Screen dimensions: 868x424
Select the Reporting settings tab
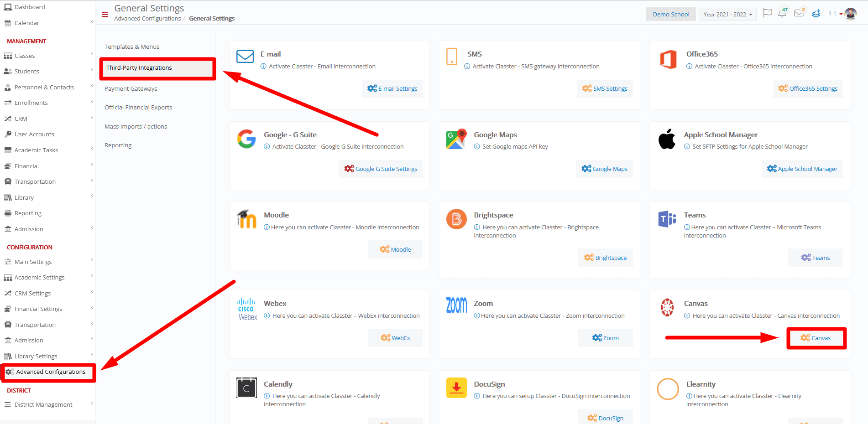point(118,145)
